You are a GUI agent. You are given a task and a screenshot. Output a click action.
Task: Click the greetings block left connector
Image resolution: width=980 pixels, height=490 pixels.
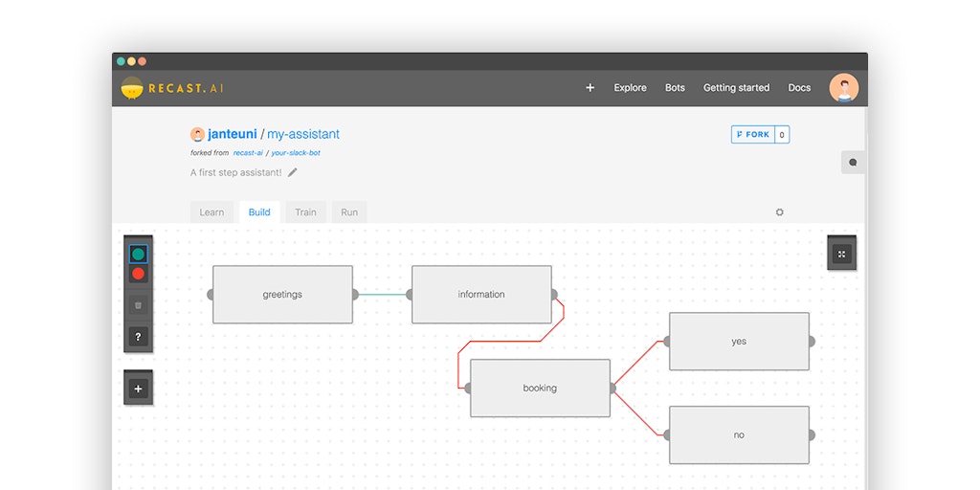coord(211,295)
